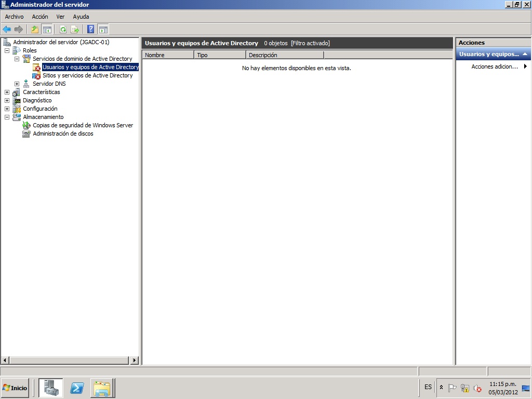Select Características in the tree
Screen dimensions: 532x399
(x=42, y=92)
